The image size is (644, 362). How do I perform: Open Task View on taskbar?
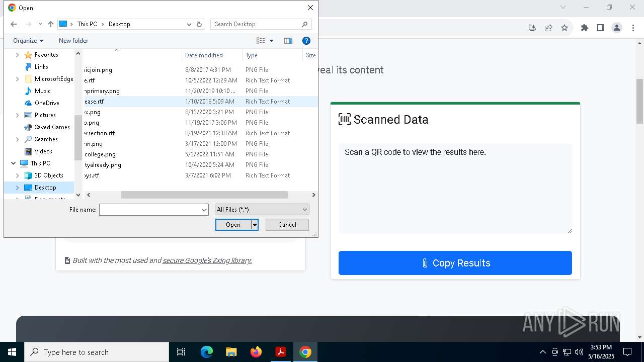(181, 352)
